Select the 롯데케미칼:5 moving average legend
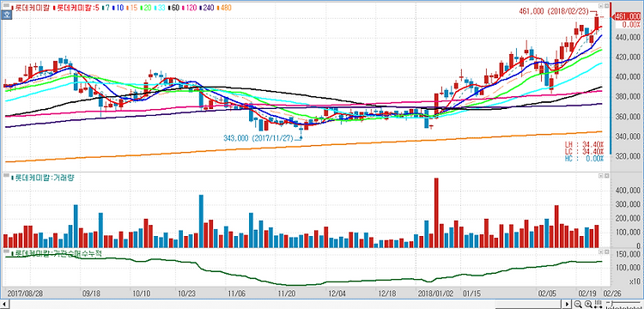 tap(76, 8)
